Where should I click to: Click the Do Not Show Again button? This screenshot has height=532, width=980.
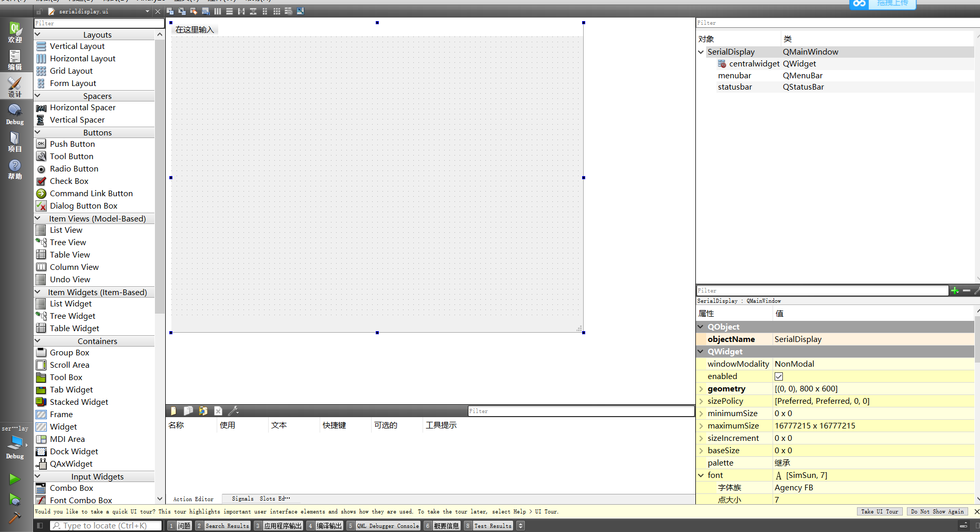tap(937, 511)
